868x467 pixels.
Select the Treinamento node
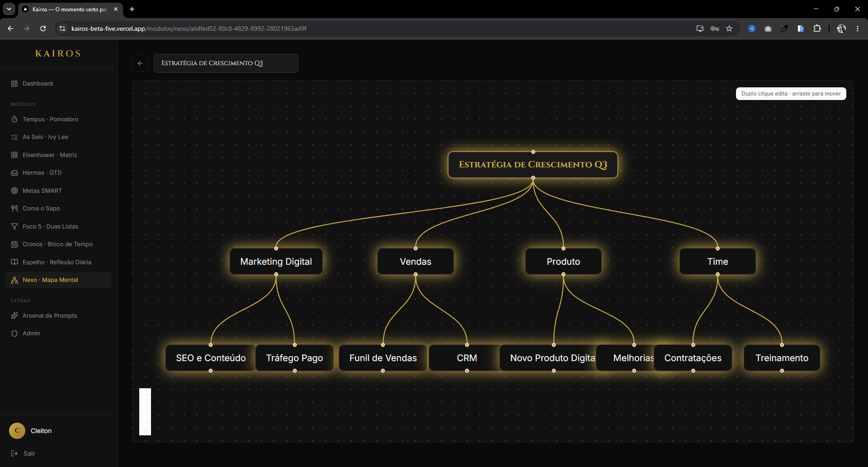[x=782, y=358]
